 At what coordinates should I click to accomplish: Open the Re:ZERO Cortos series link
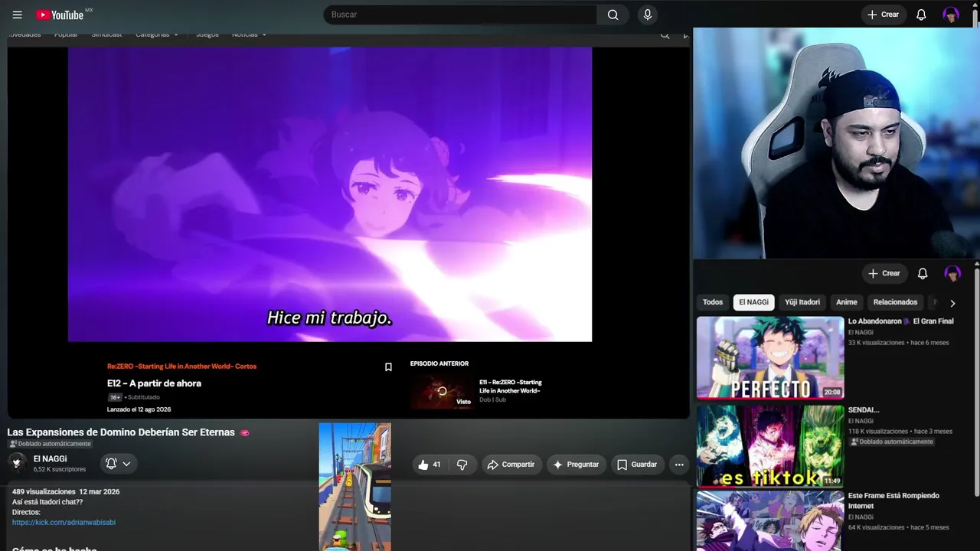[x=181, y=367]
